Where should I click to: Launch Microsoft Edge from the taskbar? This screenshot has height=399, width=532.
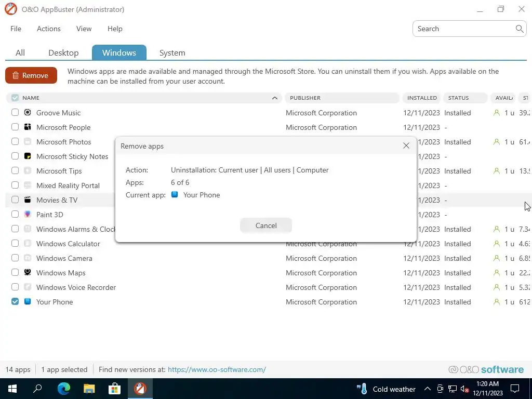tap(63, 389)
